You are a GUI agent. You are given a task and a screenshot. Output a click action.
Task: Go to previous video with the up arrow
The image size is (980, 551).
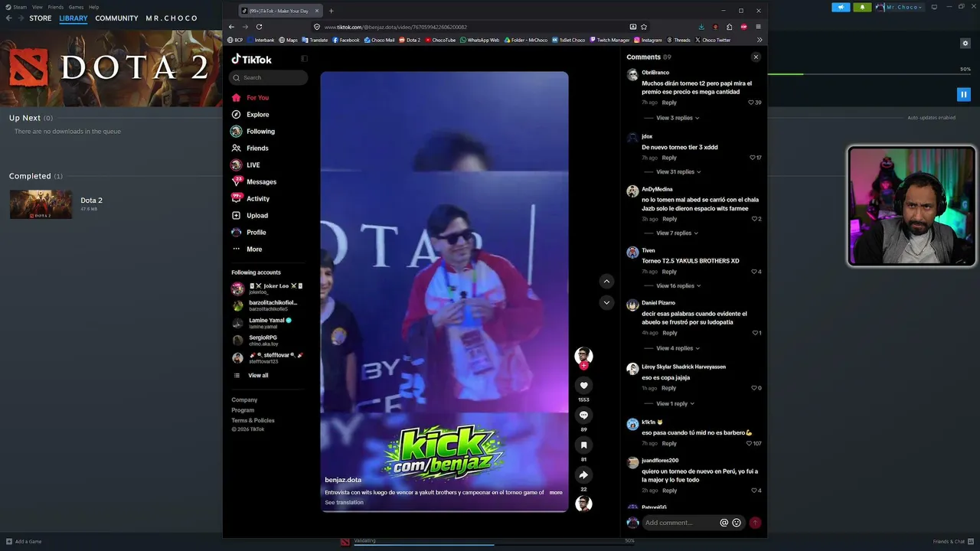click(606, 281)
